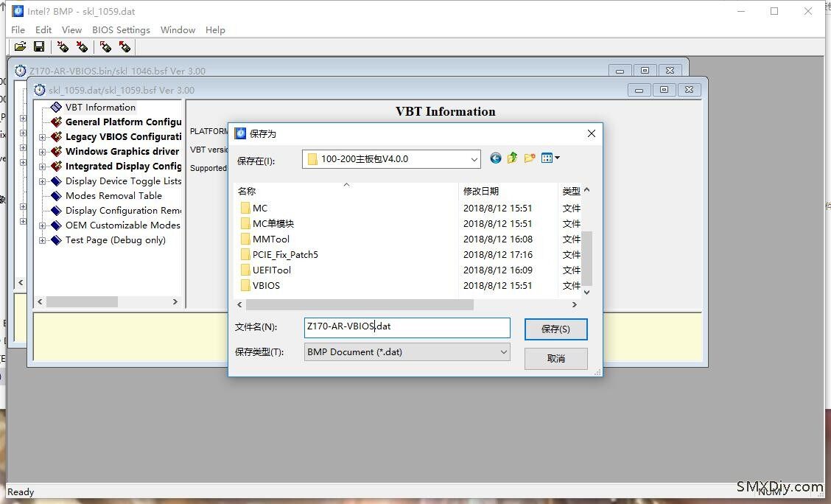Select the Display Device Toggle Lists tree item
The width and height of the screenshot is (831, 504).
tap(124, 181)
